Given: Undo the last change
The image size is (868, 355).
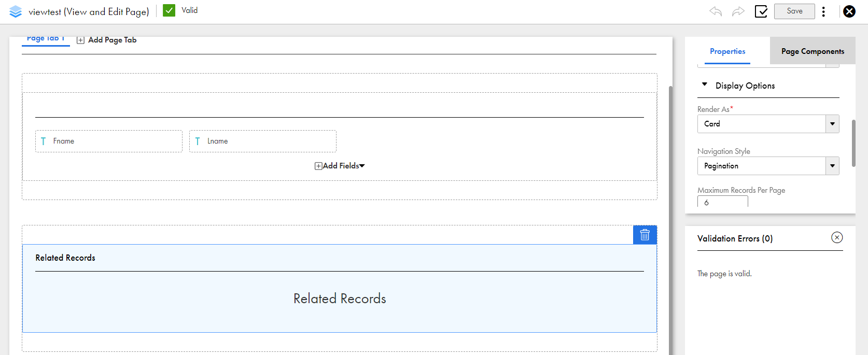Looking at the screenshot, I should (716, 11).
